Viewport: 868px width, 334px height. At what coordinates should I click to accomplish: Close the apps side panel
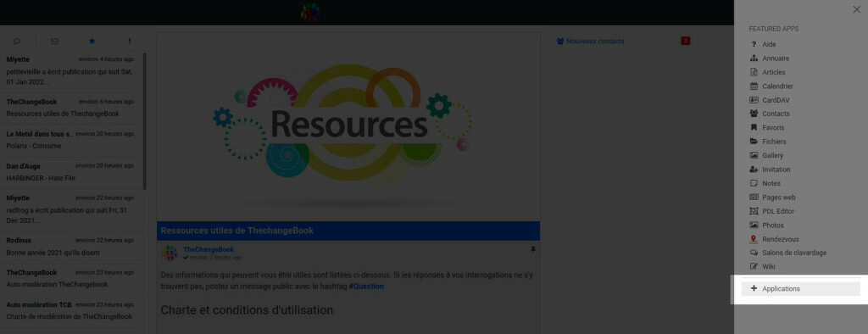pyautogui.click(x=856, y=9)
